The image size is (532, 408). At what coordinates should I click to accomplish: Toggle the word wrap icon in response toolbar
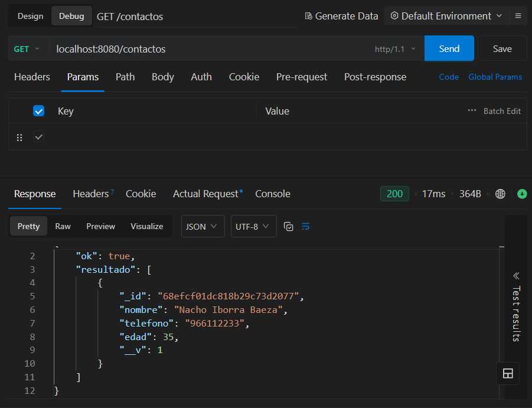(306, 226)
